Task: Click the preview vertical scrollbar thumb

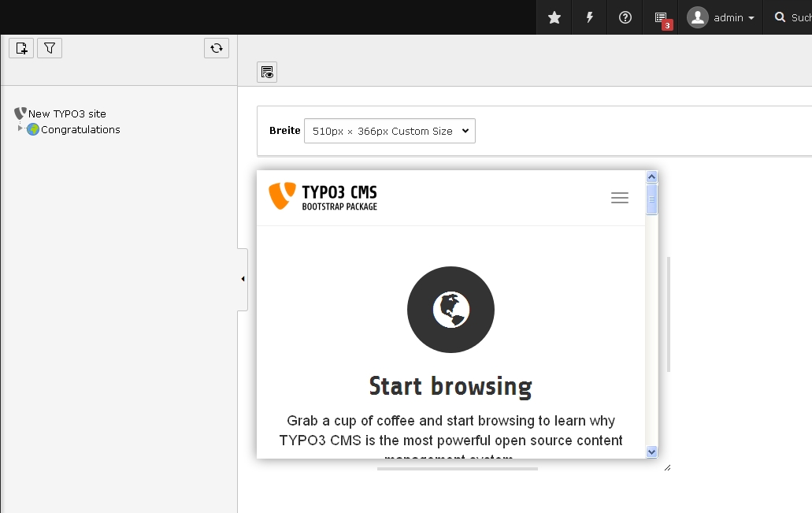Action: click(x=652, y=199)
